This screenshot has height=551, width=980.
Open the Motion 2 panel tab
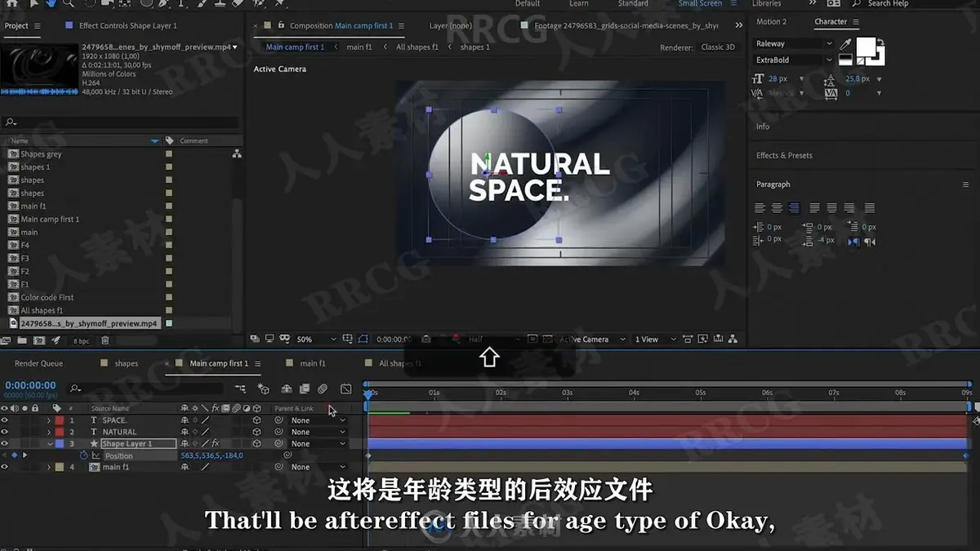[771, 22]
